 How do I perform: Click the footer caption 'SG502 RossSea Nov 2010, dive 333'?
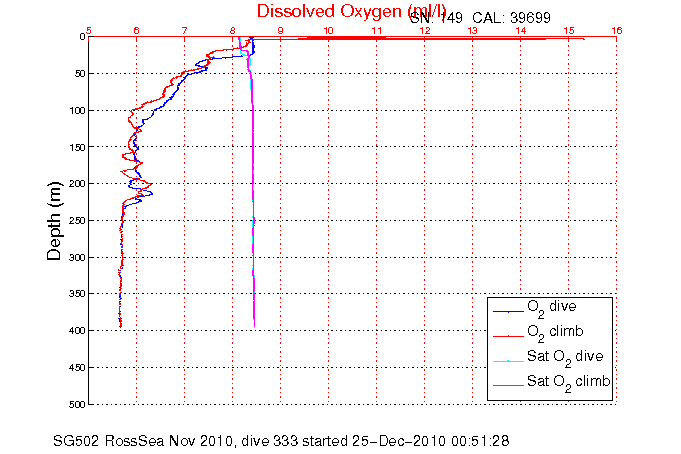click(175, 441)
